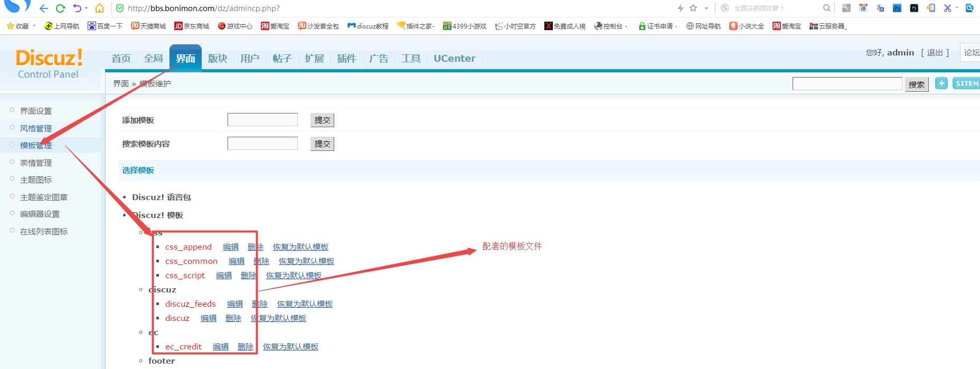Click 删除 for the discuz template
This screenshot has width=980, height=369.
coord(233,318)
